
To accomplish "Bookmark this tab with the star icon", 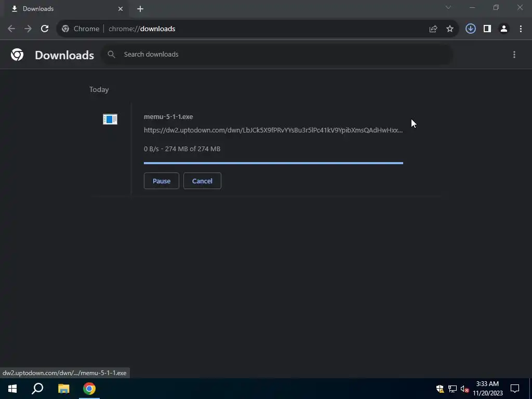I will point(450,29).
